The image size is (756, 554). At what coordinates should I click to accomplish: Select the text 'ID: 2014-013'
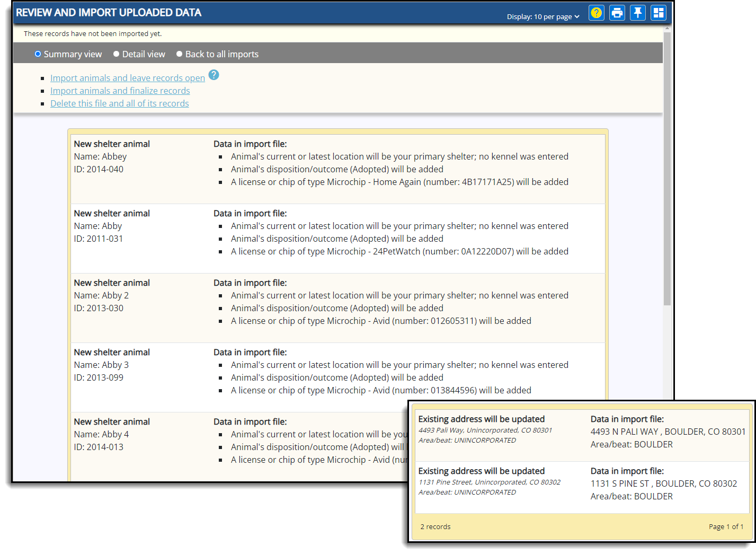click(99, 447)
